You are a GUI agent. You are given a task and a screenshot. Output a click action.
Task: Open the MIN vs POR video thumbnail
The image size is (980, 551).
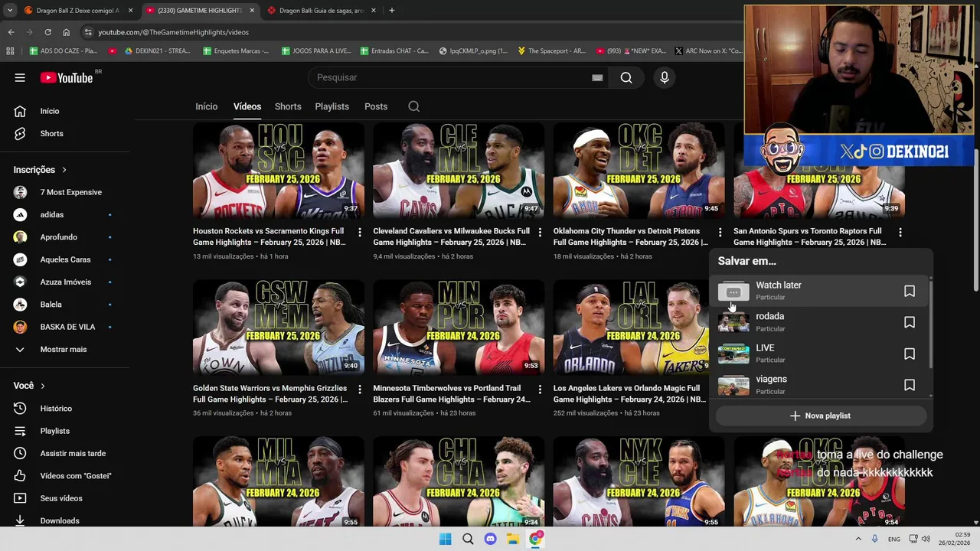(459, 328)
